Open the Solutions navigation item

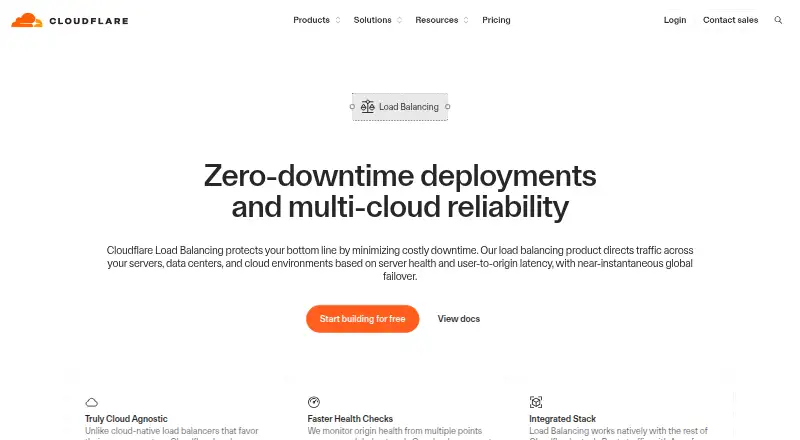click(372, 20)
